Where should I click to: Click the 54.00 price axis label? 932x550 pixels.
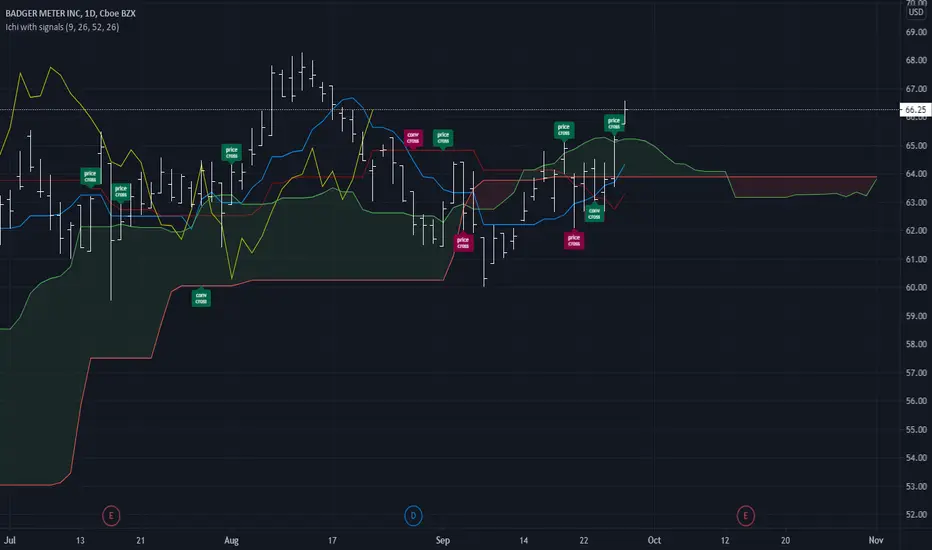pos(916,458)
